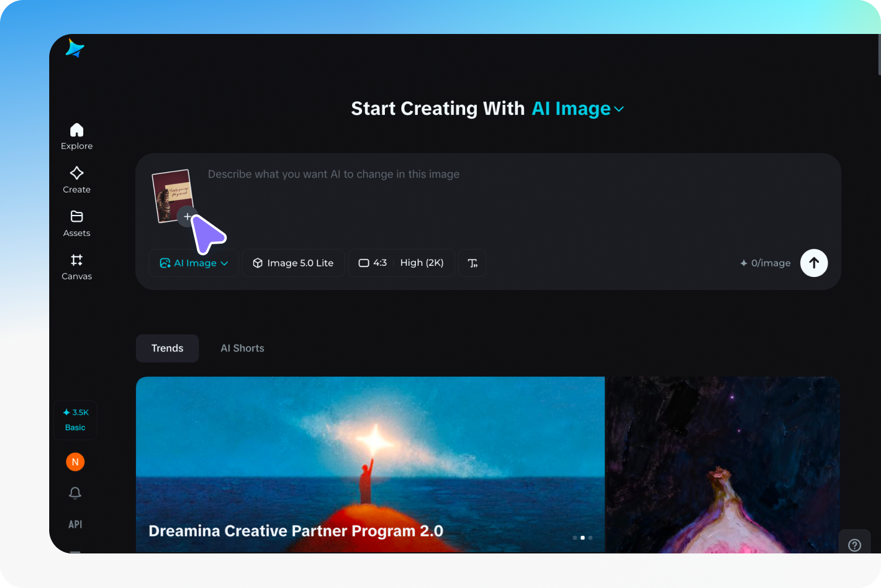Open the API link in sidebar

pos(75,524)
